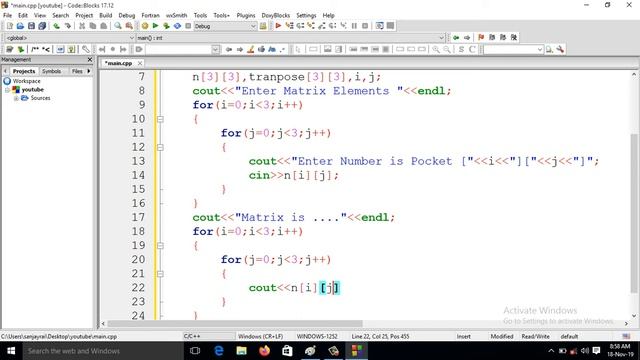Open the main() : int function dropdown
This screenshot has width=640, height=360.
(x=290, y=38)
